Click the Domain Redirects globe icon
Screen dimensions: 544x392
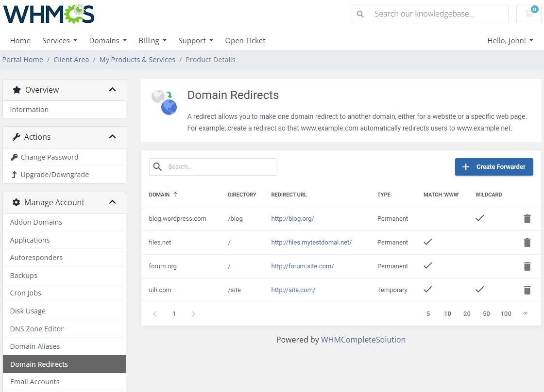pos(164,102)
